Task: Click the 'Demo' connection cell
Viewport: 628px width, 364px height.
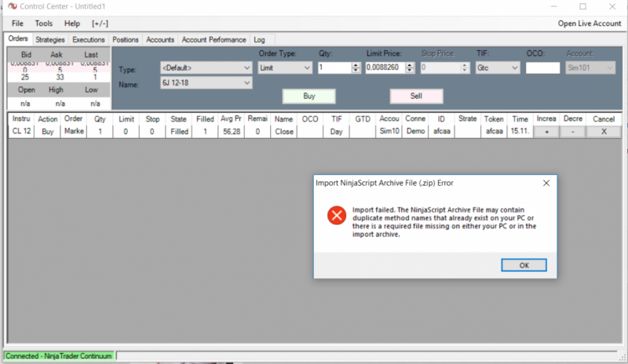Action: 415,131
